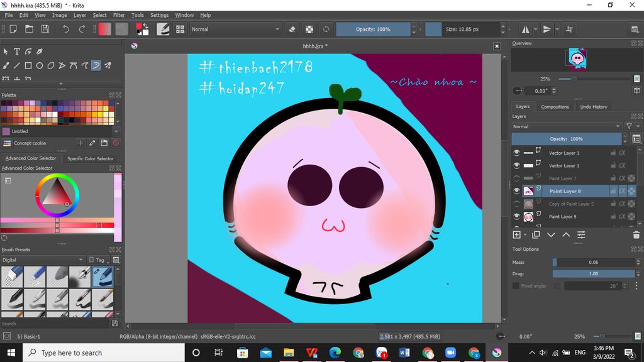
Task: Select the Line tool
Action: click(17, 65)
